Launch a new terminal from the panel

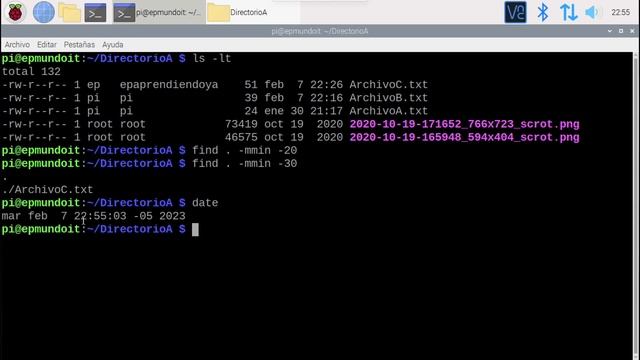(x=96, y=13)
